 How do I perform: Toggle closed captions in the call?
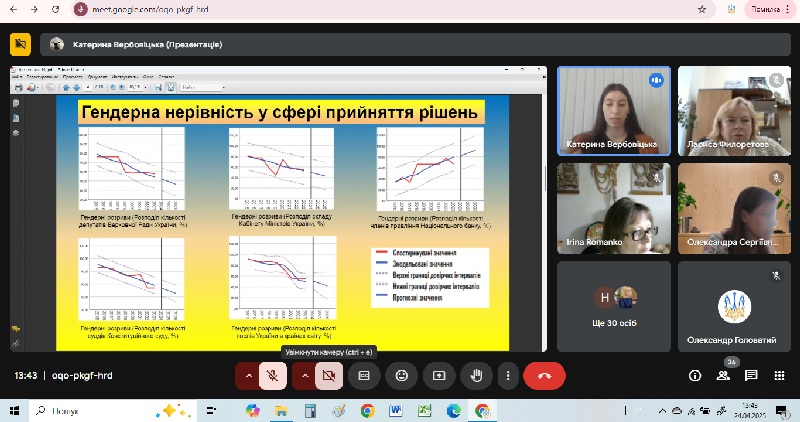point(364,376)
